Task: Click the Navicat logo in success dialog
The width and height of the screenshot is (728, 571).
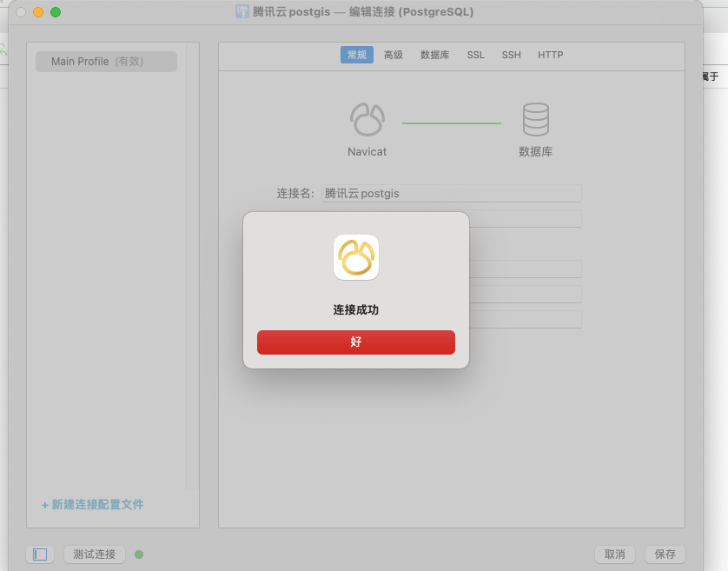Action: click(x=356, y=257)
